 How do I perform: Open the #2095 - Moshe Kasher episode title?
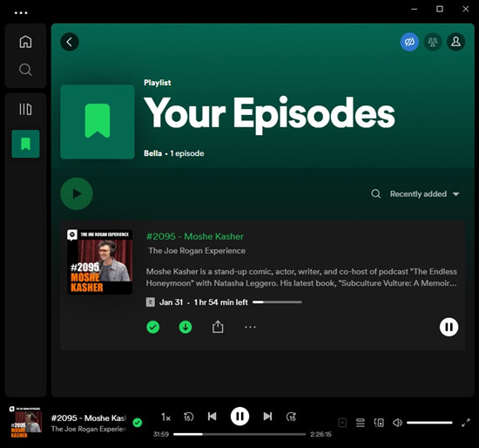(194, 236)
